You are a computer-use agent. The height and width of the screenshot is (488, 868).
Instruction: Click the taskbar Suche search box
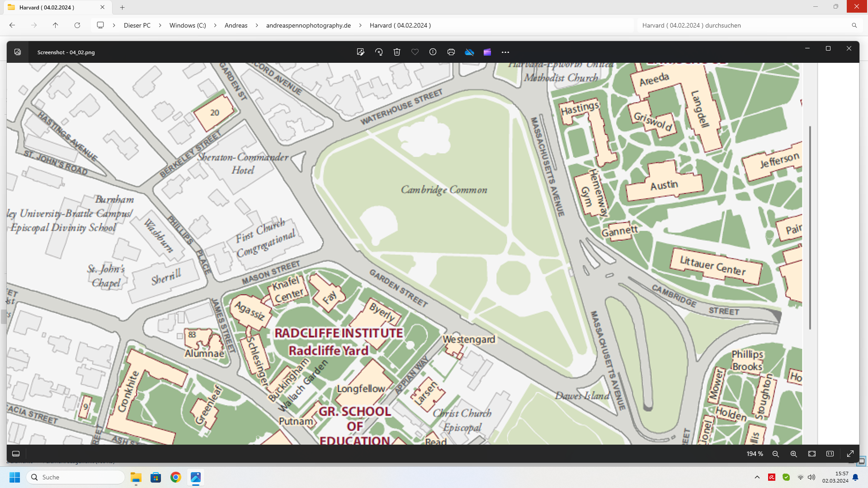(75, 477)
